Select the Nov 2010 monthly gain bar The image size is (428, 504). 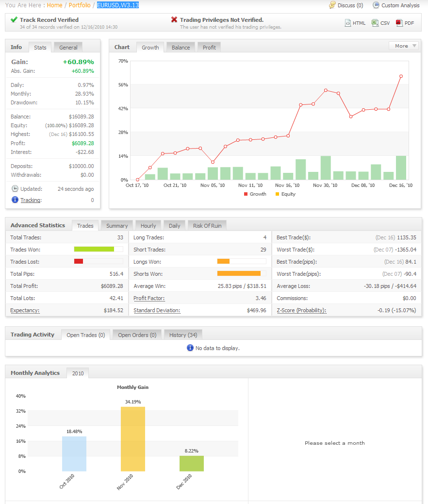pos(133,439)
